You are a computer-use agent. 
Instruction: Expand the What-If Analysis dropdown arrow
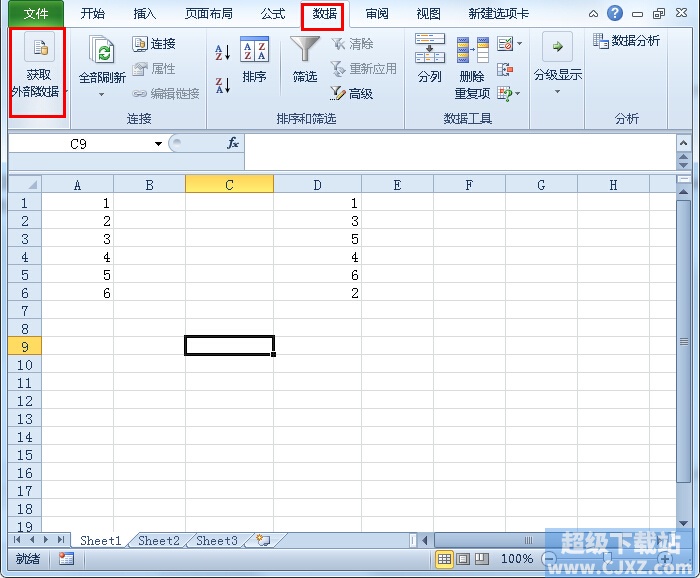[x=518, y=94]
